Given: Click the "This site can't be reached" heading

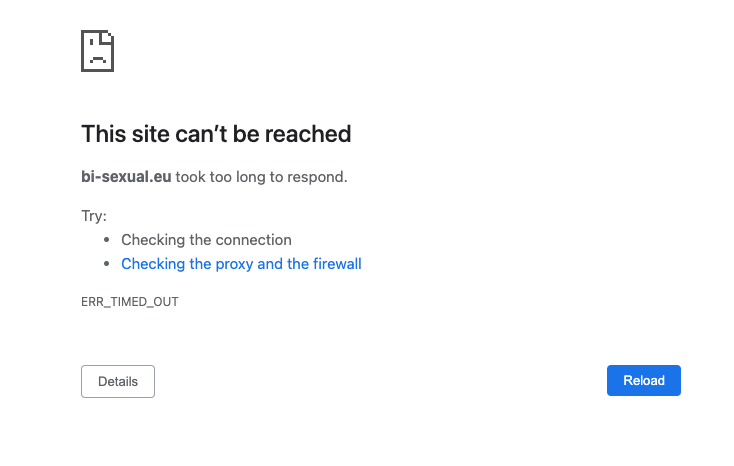Looking at the screenshot, I should pos(216,134).
